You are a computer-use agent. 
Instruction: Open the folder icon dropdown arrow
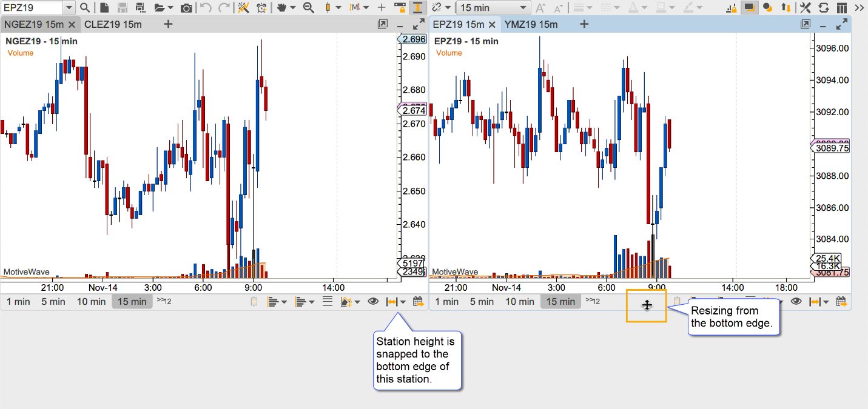tap(170, 8)
